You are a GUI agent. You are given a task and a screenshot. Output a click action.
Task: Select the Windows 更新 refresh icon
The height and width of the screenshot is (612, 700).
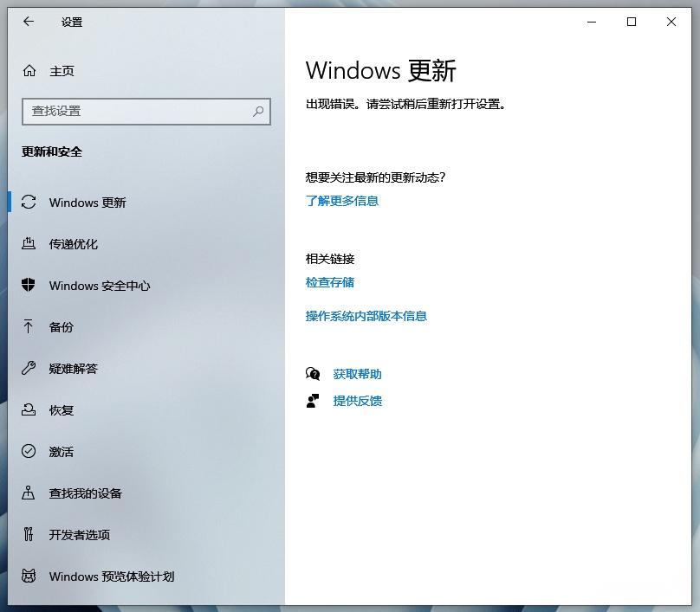[x=27, y=203]
